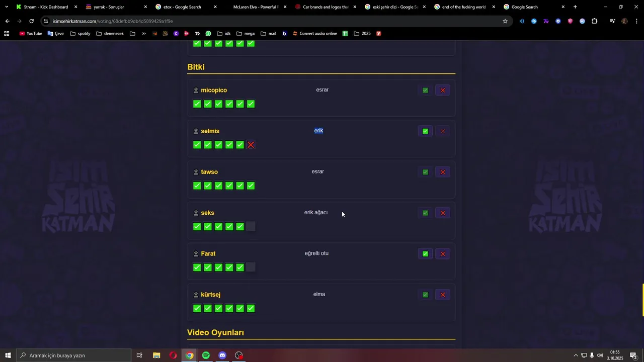Open the WhatsApp bookmark icon

point(208,34)
